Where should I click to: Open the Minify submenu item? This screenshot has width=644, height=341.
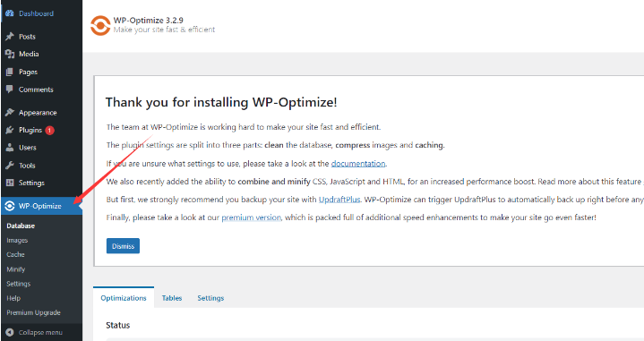(x=16, y=269)
